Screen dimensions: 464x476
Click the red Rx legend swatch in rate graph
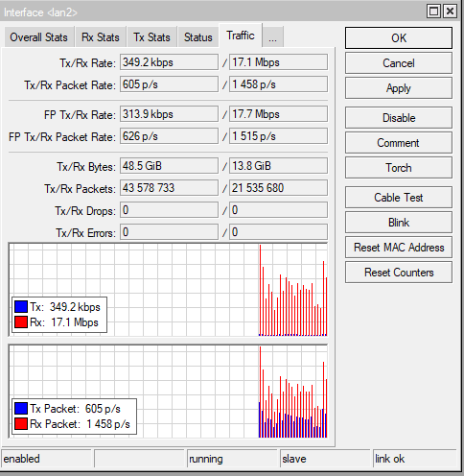tap(21, 322)
